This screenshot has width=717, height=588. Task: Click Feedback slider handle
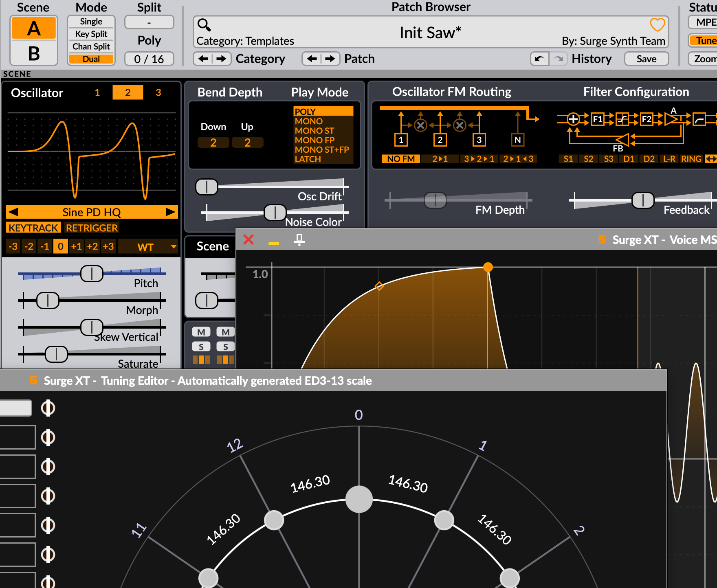[x=643, y=200]
